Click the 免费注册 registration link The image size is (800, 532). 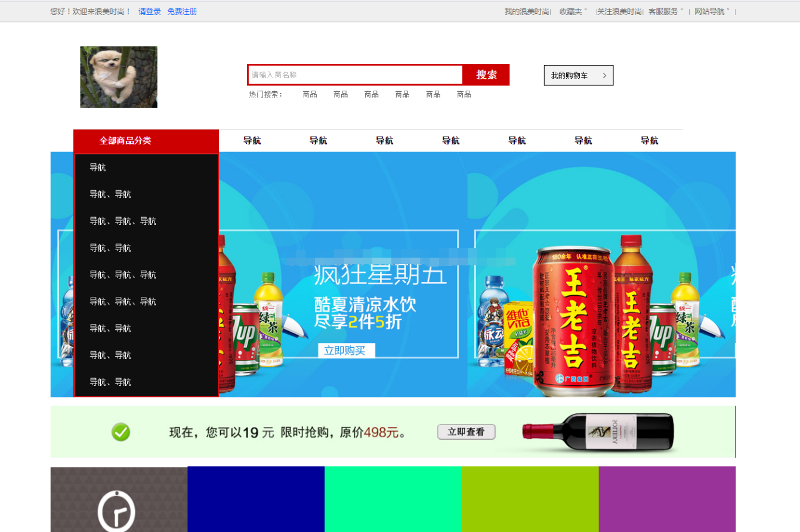(x=182, y=11)
